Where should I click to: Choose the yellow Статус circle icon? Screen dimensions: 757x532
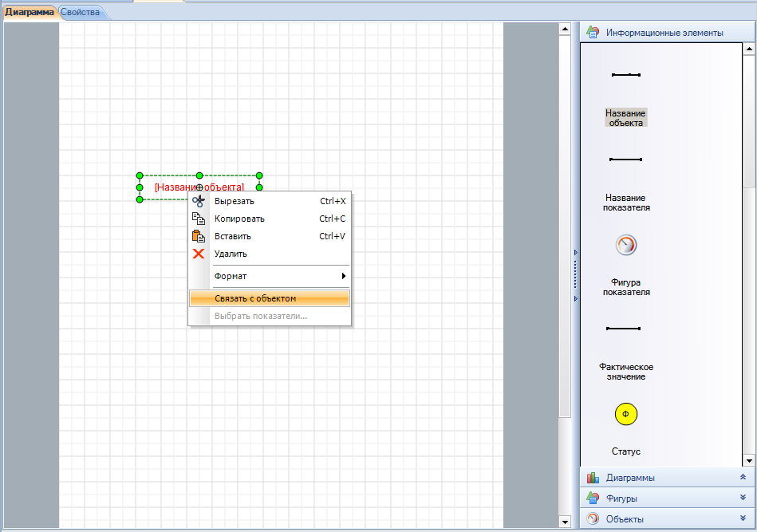click(x=625, y=414)
